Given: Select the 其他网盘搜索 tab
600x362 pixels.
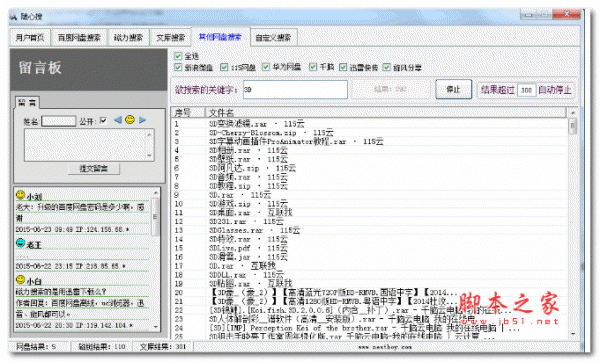Looking at the screenshot, I should click(x=220, y=37).
